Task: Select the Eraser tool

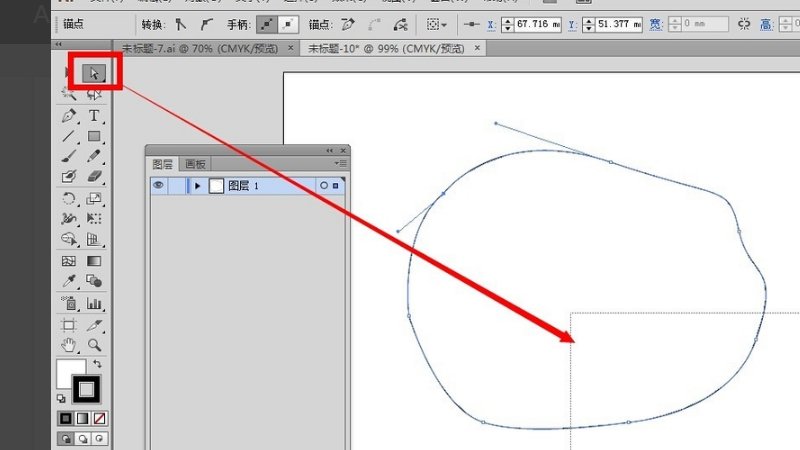Action: (x=94, y=177)
